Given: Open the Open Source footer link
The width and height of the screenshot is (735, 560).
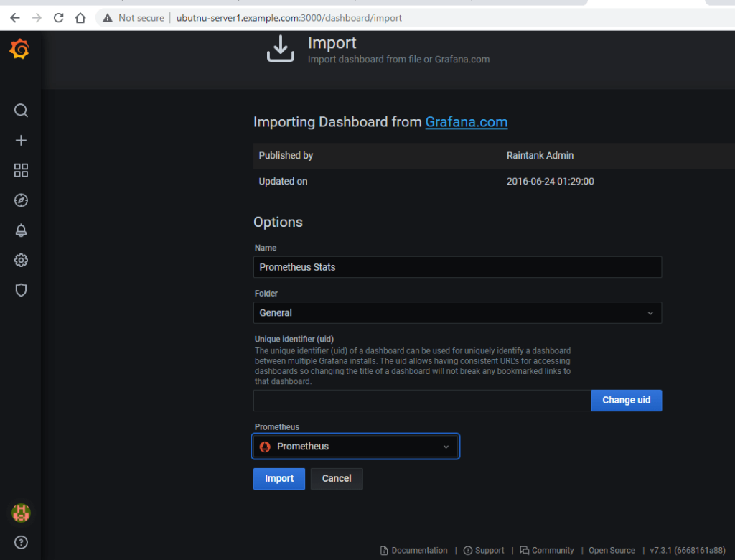Looking at the screenshot, I should click(612, 550).
